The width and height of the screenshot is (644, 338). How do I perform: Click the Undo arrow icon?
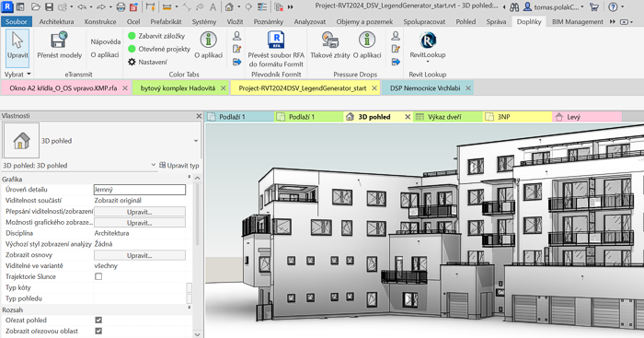[81, 6]
